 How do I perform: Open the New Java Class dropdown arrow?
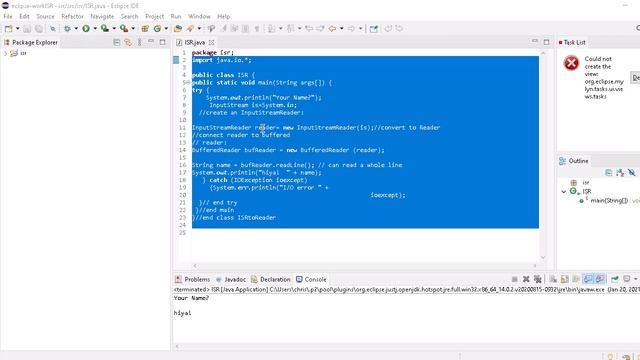(x=166, y=29)
